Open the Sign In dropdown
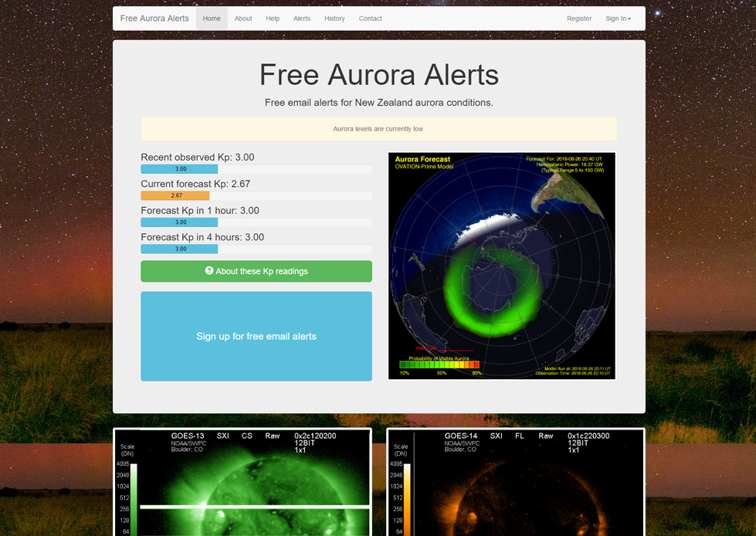This screenshot has height=536, width=756. pyautogui.click(x=618, y=18)
